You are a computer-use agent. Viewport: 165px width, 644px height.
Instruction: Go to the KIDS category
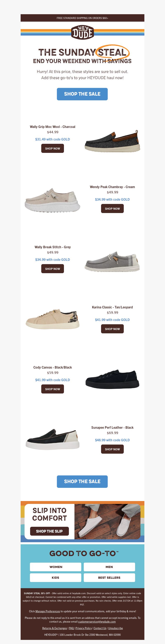[55, 577]
